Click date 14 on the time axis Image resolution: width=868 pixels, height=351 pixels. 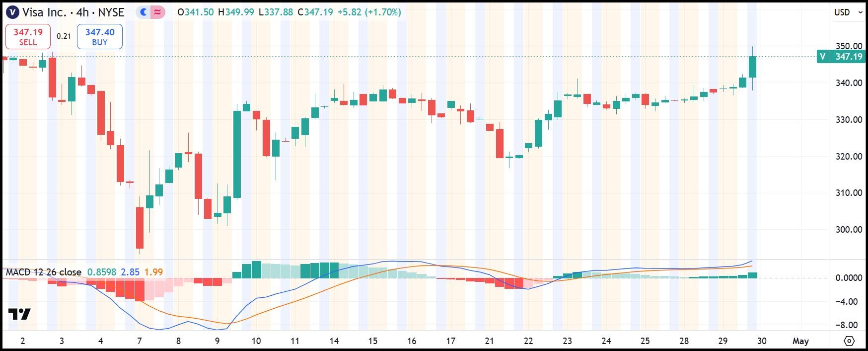(x=334, y=341)
